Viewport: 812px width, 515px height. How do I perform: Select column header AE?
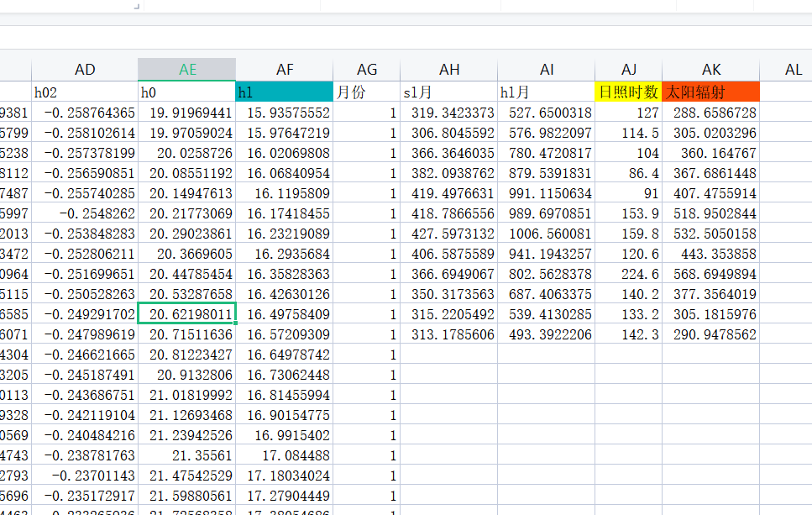tap(187, 70)
